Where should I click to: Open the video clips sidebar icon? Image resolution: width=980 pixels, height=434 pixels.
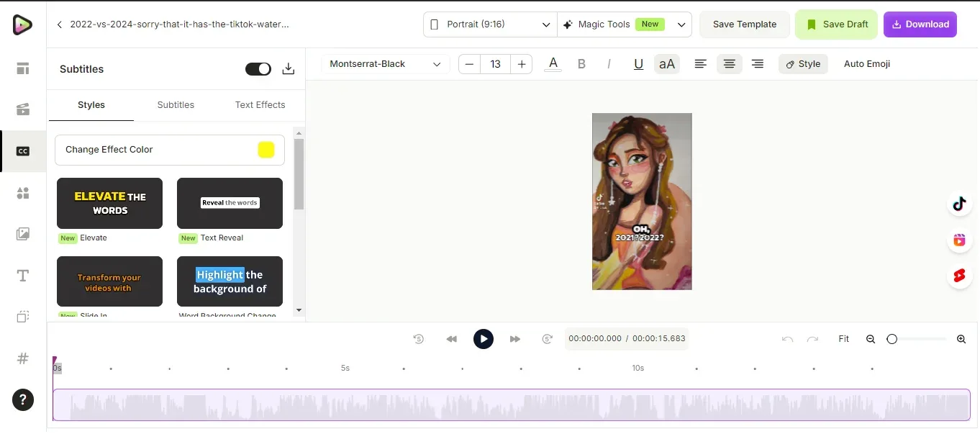click(23, 110)
